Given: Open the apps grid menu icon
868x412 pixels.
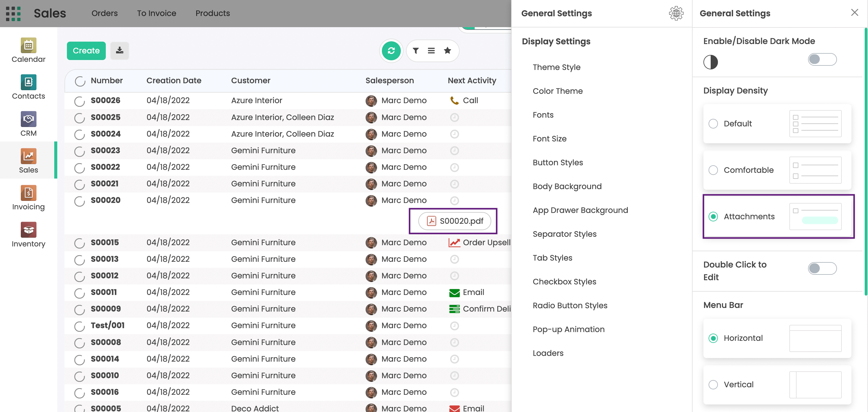Looking at the screenshot, I should tap(13, 14).
